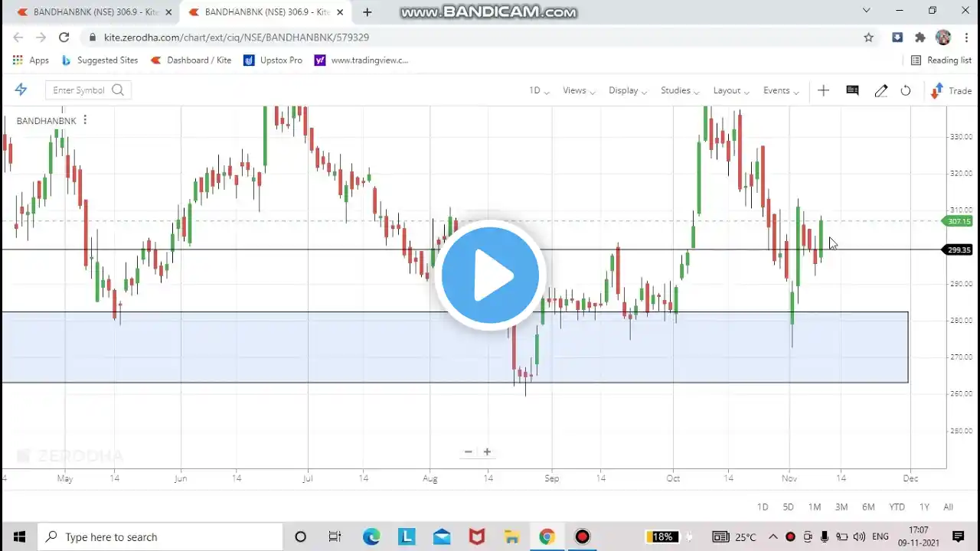Open the www.tradingview.c... bookmark

pos(362,60)
